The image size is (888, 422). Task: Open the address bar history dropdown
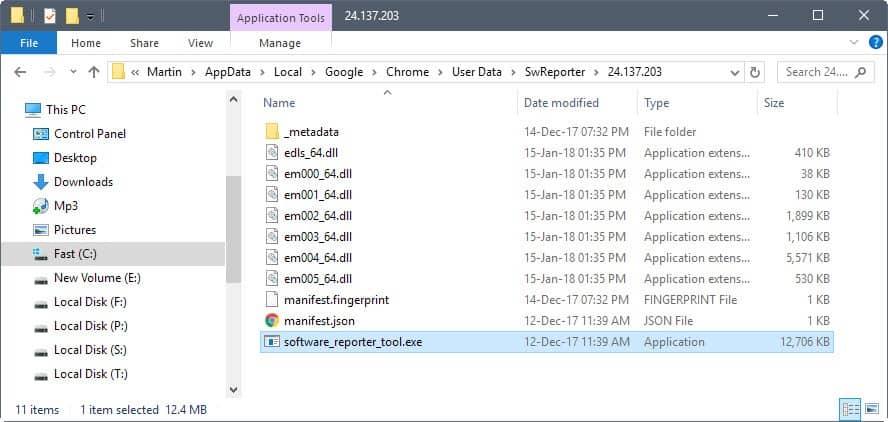click(x=735, y=72)
